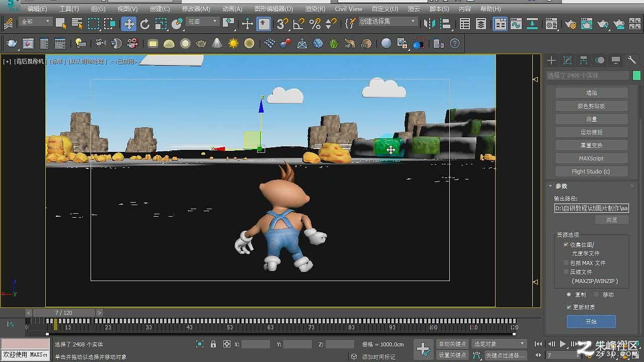
Task: Open the Layer Explorer icon
Action: [481, 24]
